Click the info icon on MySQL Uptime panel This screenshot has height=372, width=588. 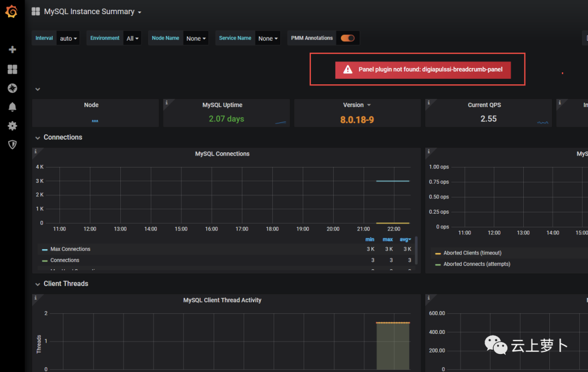click(167, 102)
